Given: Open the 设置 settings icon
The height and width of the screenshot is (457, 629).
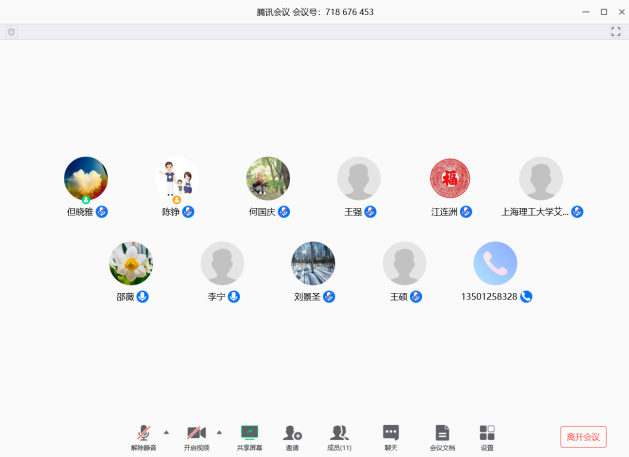Looking at the screenshot, I should tap(487, 434).
